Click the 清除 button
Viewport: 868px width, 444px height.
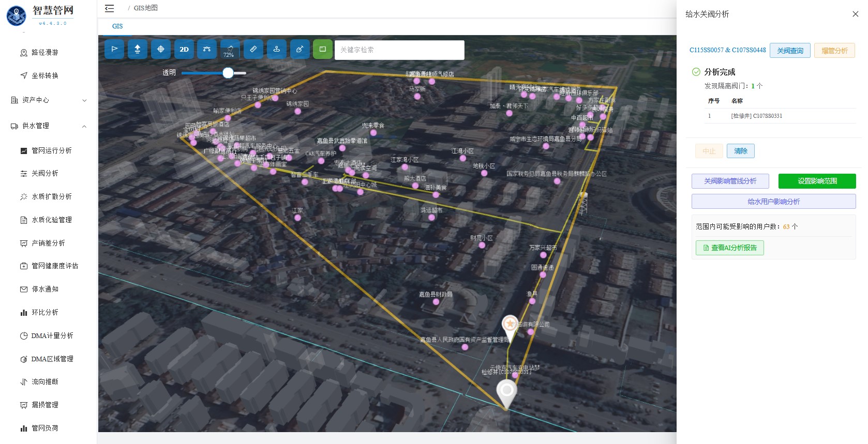pos(741,151)
